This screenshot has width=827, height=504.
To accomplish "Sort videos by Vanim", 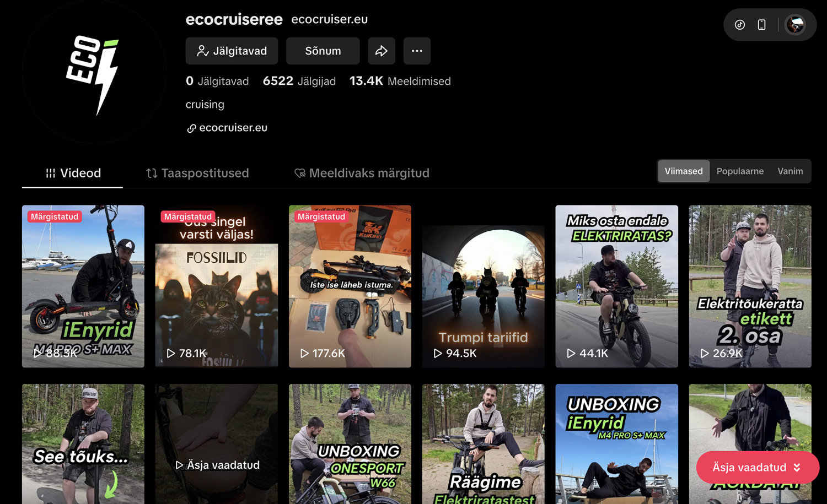I will click(x=790, y=171).
